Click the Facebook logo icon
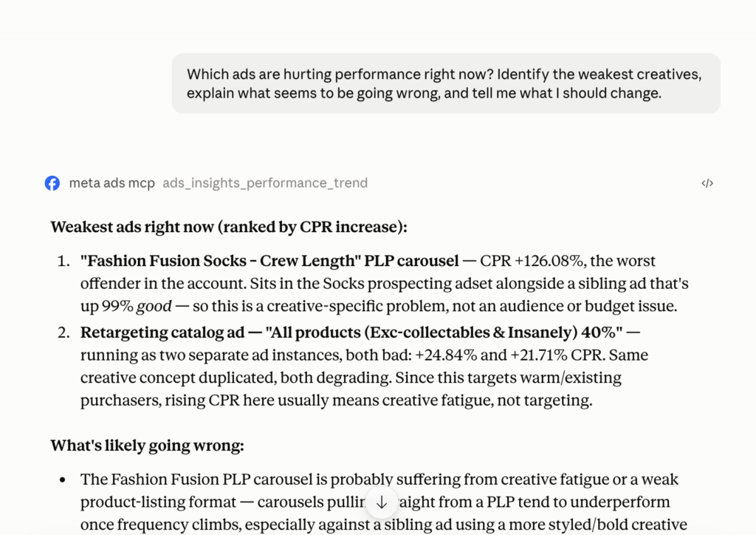 tap(52, 183)
